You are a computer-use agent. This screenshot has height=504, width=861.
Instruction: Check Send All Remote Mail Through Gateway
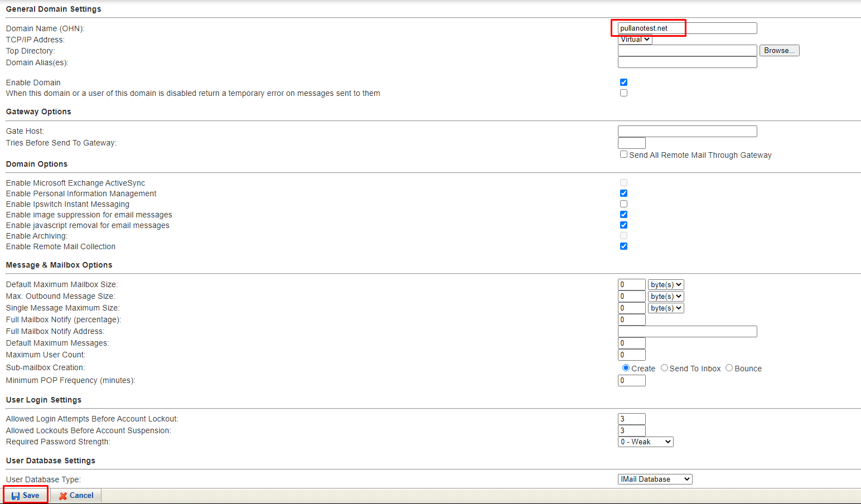623,154
